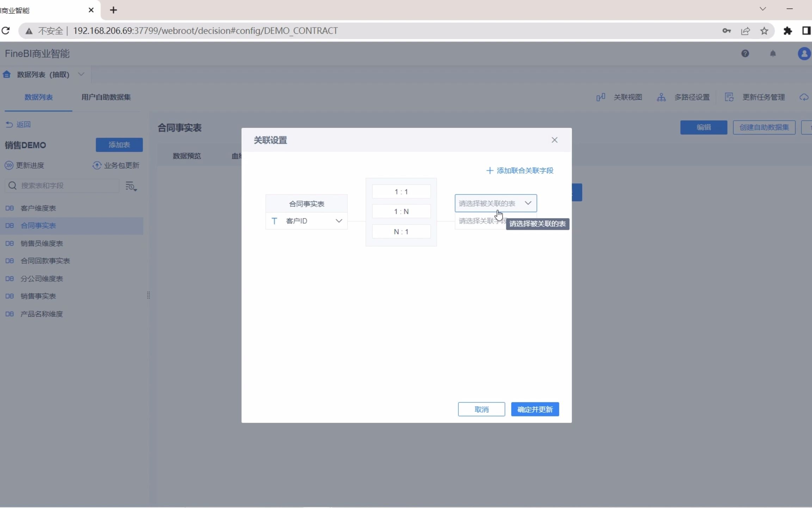Select 合同事实表 in table list
The image size is (812, 508).
click(x=72, y=226)
